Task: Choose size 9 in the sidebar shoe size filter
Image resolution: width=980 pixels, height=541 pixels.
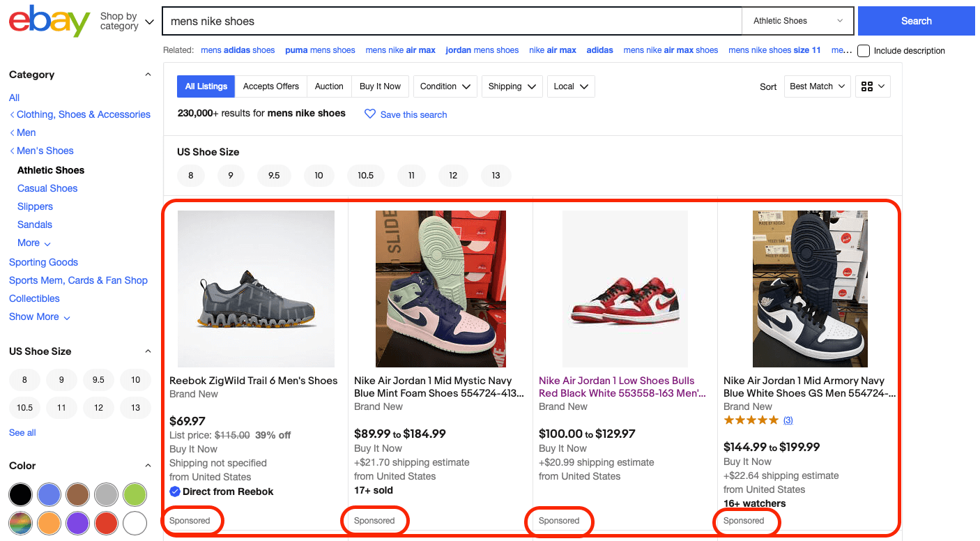Action: click(x=61, y=380)
